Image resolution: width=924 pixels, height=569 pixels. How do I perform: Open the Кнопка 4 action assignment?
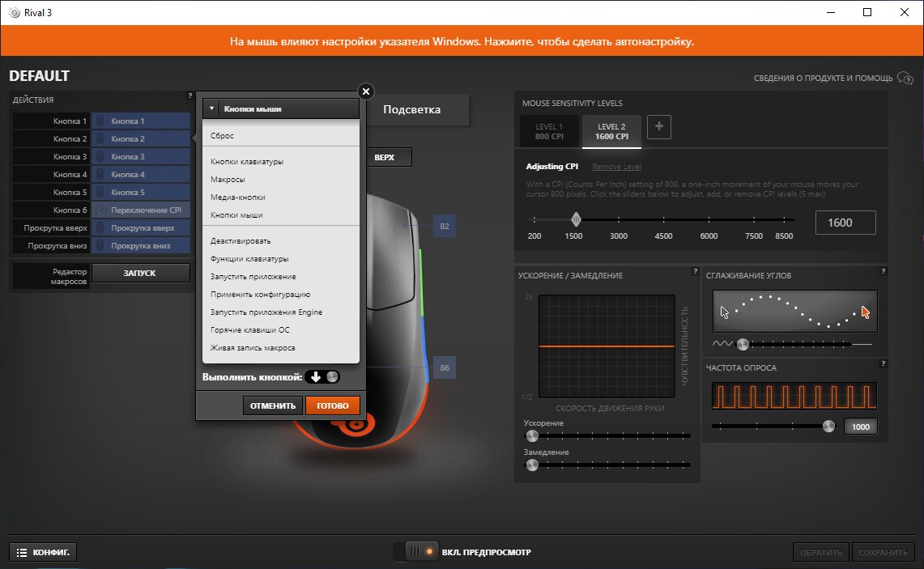pyautogui.click(x=141, y=174)
